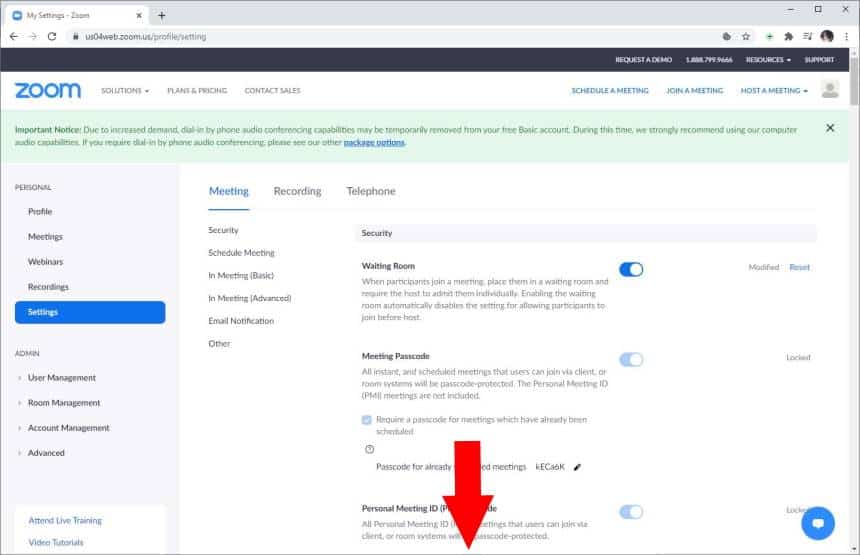
Task: Open Meetings in sidebar
Action: (x=45, y=237)
